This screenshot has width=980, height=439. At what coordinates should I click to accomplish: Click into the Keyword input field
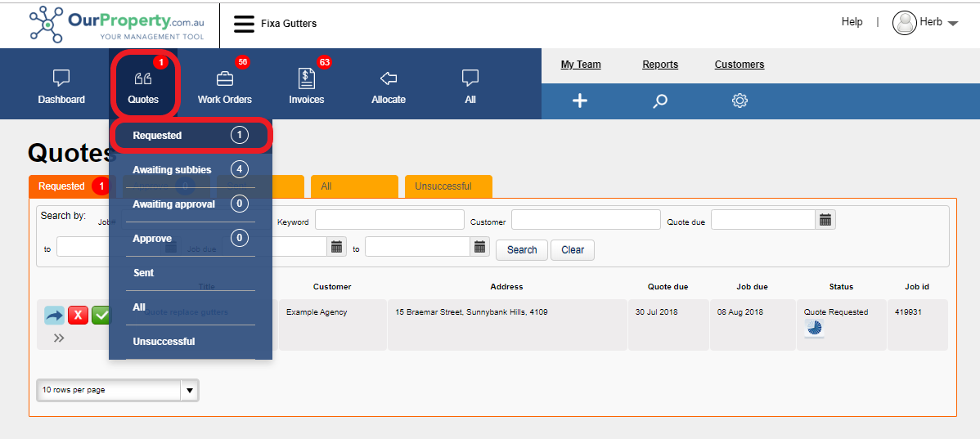[x=389, y=219]
